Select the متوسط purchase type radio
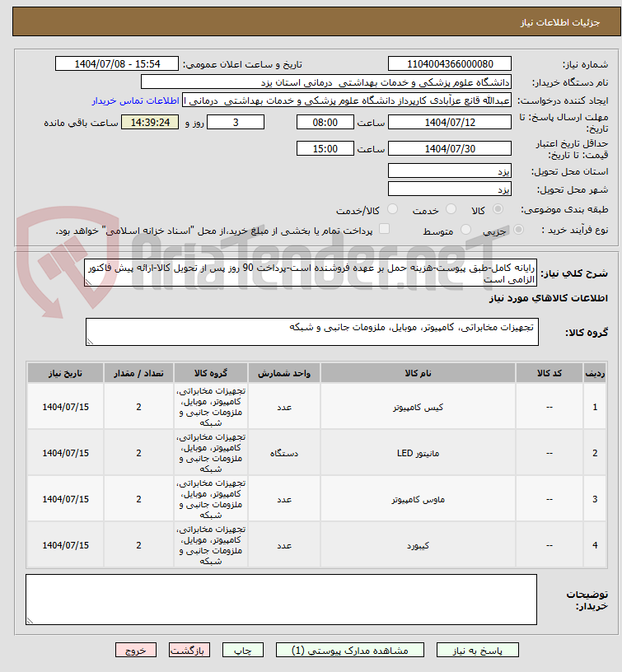This screenshot has height=672, width=622. [x=465, y=230]
